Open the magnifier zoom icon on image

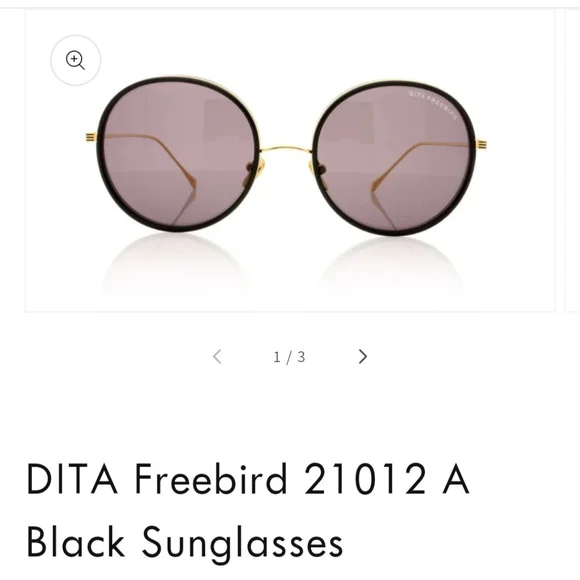pyautogui.click(x=75, y=60)
